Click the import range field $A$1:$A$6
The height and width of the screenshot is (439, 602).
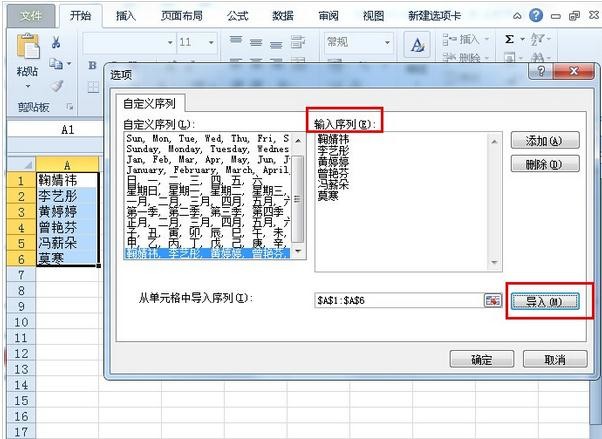point(395,300)
